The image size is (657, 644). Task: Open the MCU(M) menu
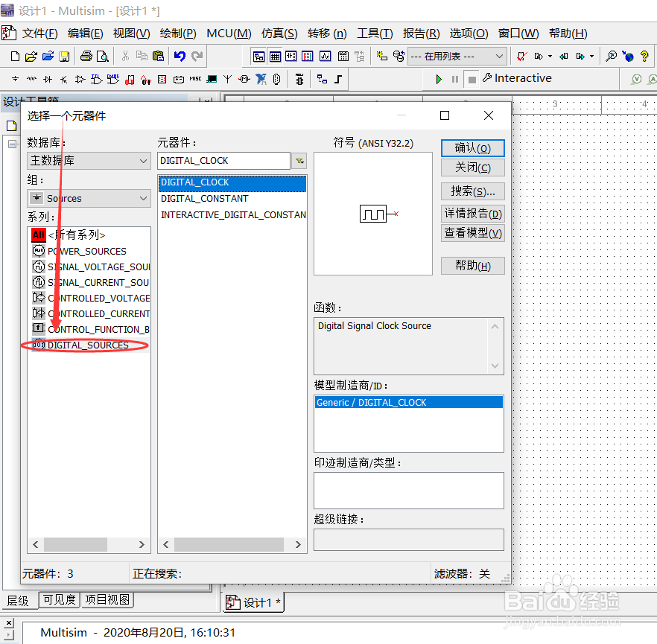tap(229, 34)
